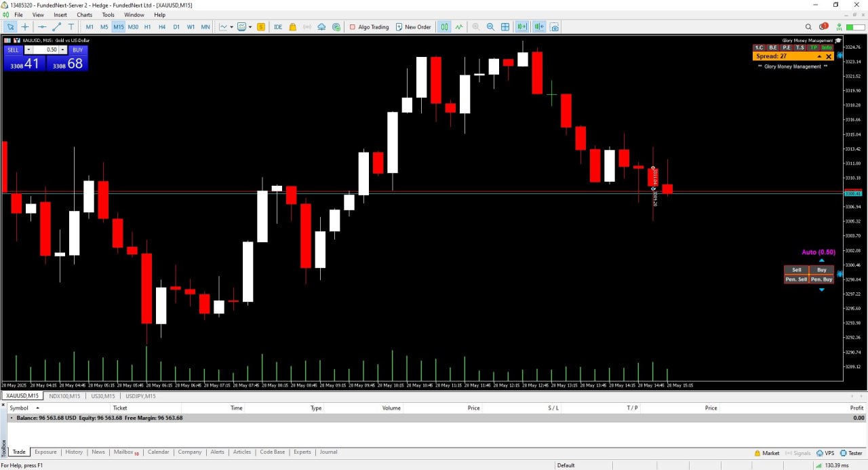Pick the horizontal line drawing tool
Image resolution: width=868 pixels, height=470 pixels.
pos(42,27)
